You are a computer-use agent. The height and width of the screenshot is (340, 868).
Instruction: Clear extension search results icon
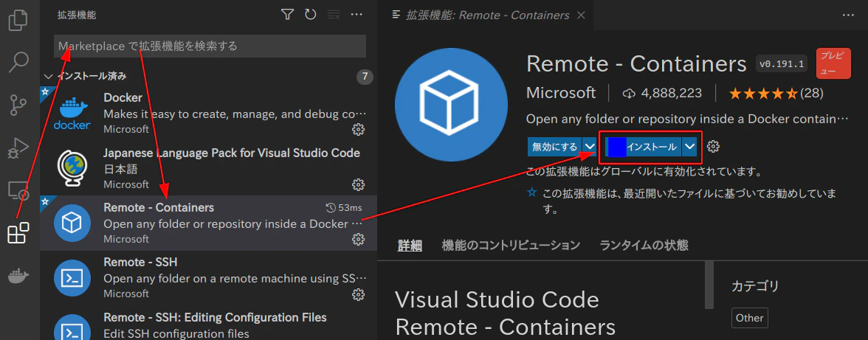334,15
